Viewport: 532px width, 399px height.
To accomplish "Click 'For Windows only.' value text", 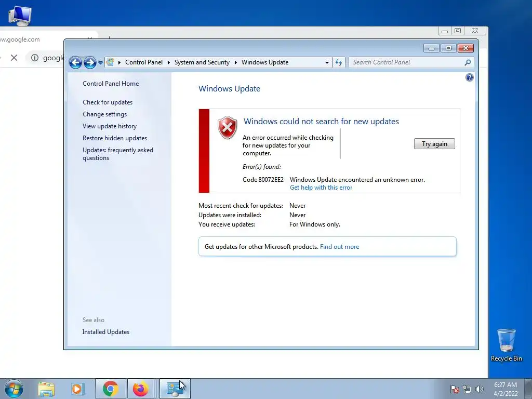I will [314, 224].
